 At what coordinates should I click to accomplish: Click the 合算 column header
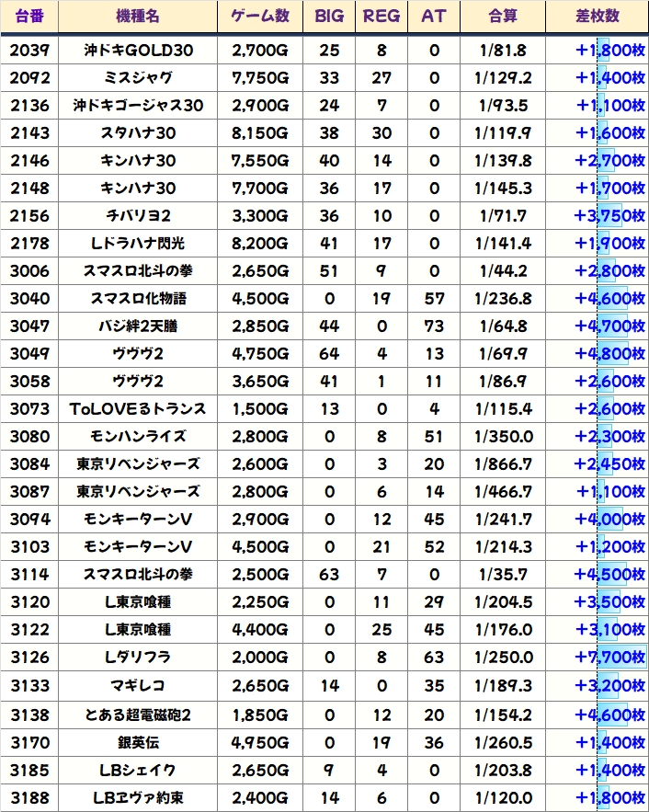click(x=503, y=17)
